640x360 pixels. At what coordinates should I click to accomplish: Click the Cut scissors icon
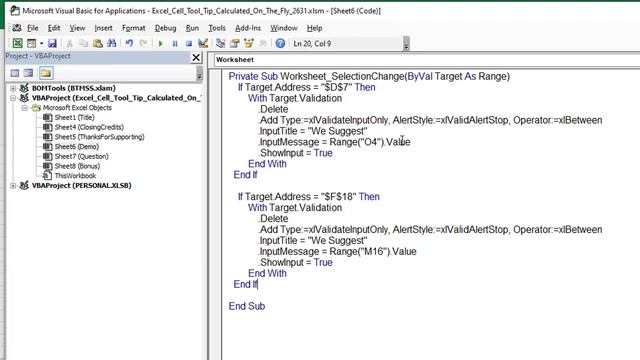click(69, 43)
